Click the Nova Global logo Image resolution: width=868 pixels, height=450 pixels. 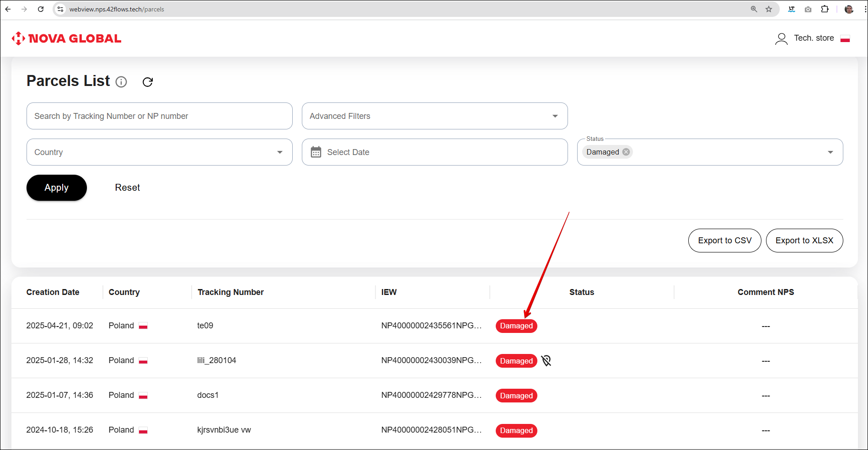[x=67, y=38]
